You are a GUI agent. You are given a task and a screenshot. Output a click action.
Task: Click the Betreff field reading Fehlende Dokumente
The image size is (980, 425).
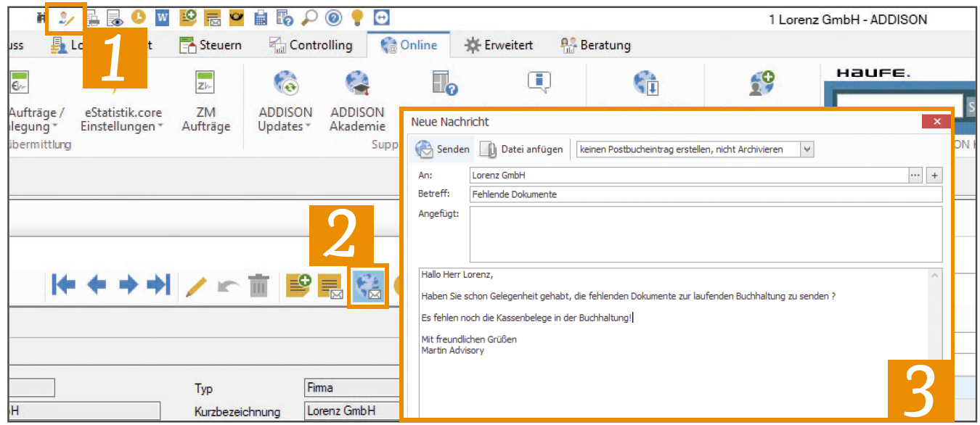[706, 194]
